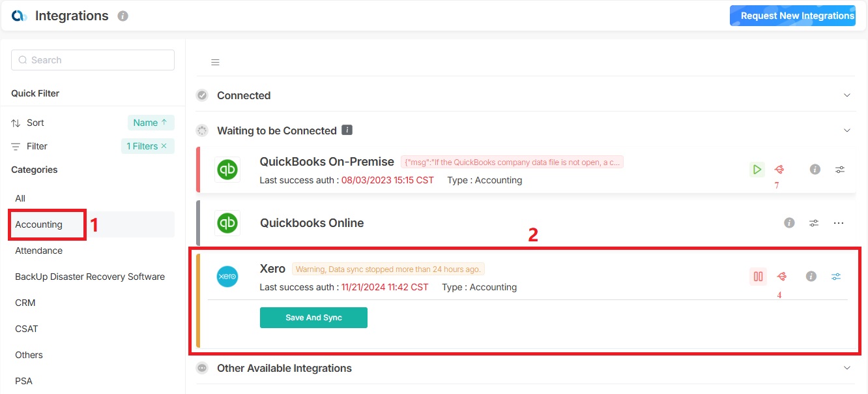Click the hamburger menu icon above Connected
This screenshot has height=394, width=868.
click(x=215, y=63)
